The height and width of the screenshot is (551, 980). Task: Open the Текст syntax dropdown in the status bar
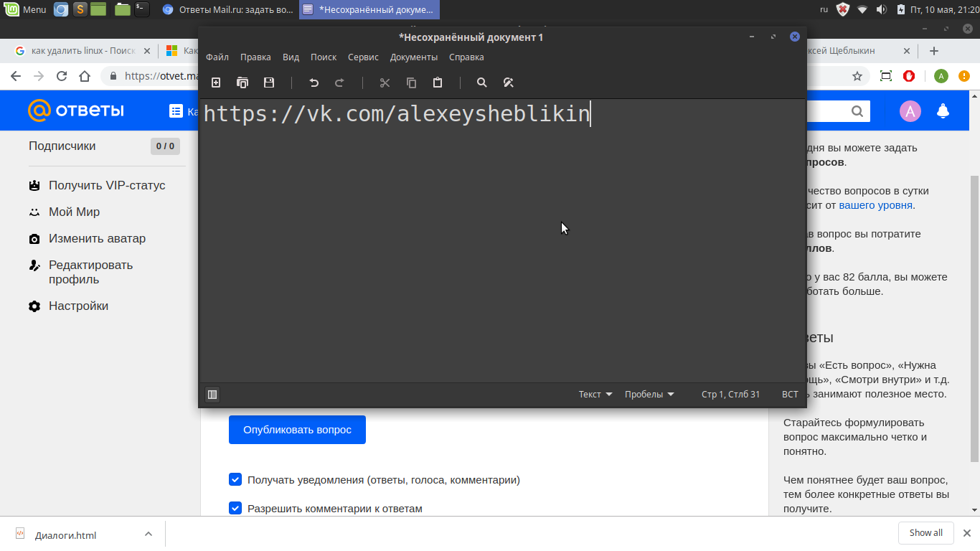(x=595, y=394)
